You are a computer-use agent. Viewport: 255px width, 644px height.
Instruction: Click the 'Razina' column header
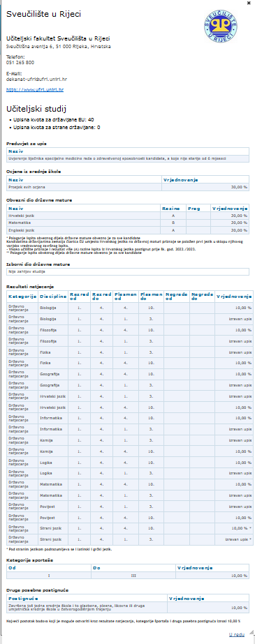[x=173, y=209]
